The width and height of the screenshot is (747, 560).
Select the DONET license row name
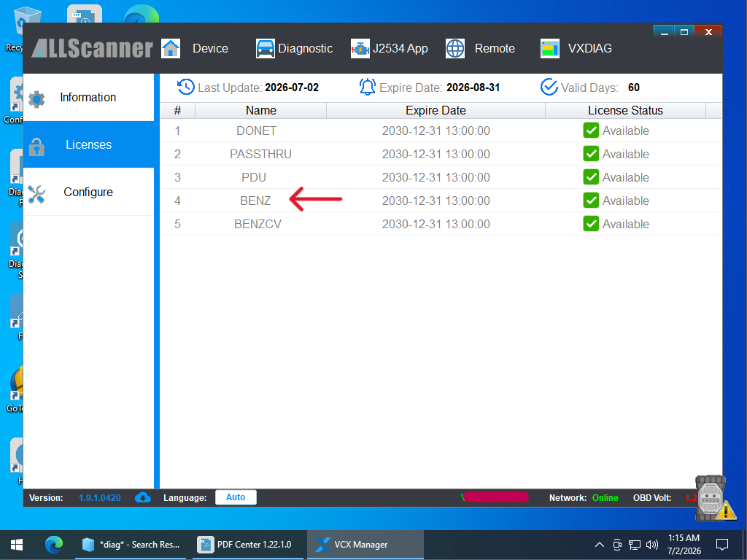[256, 131]
